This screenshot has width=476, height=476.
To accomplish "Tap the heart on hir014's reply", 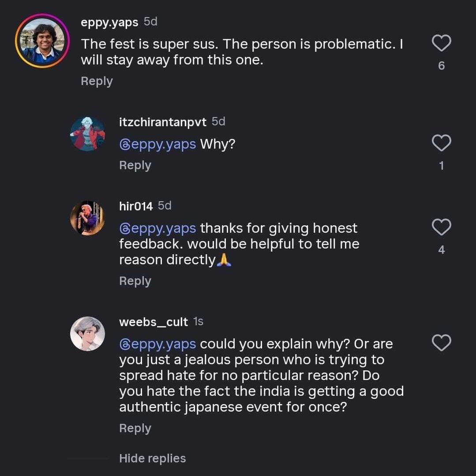I will pos(441,227).
